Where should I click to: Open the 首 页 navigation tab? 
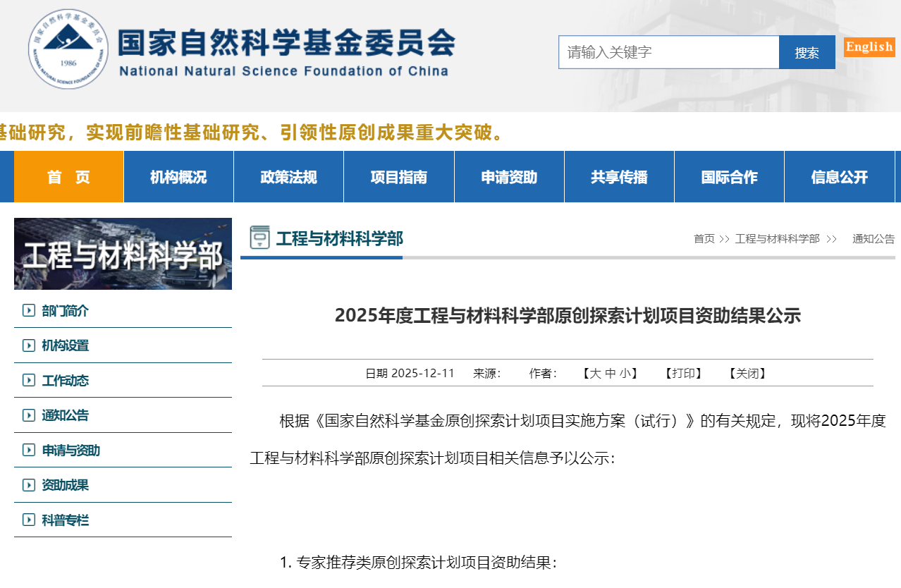click(68, 177)
